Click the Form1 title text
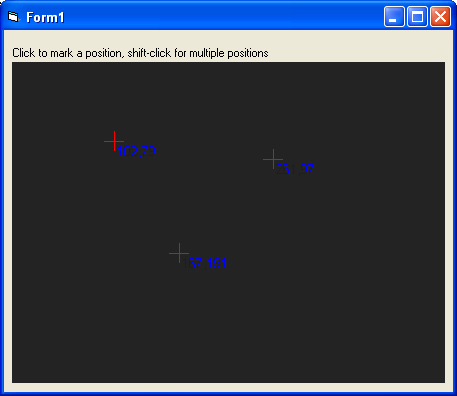Image resolution: width=457 pixels, height=396 pixels. 45,17
